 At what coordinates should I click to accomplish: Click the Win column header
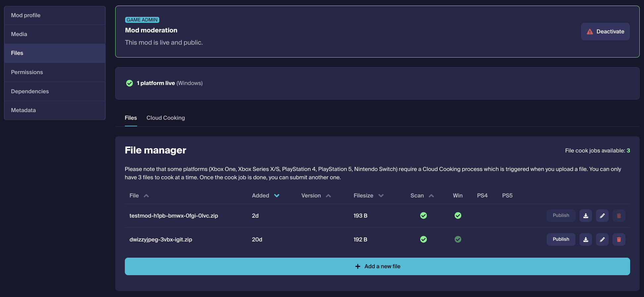pos(458,195)
